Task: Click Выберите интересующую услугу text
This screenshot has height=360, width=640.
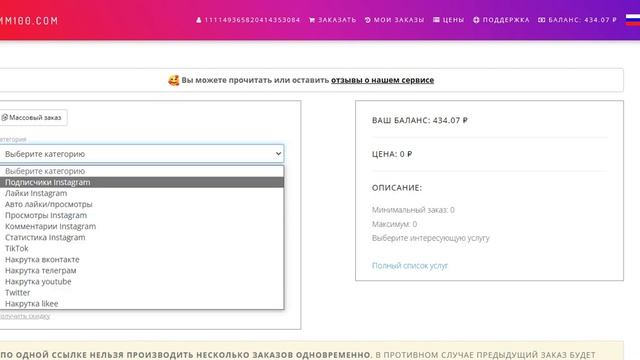Action: pos(431,238)
